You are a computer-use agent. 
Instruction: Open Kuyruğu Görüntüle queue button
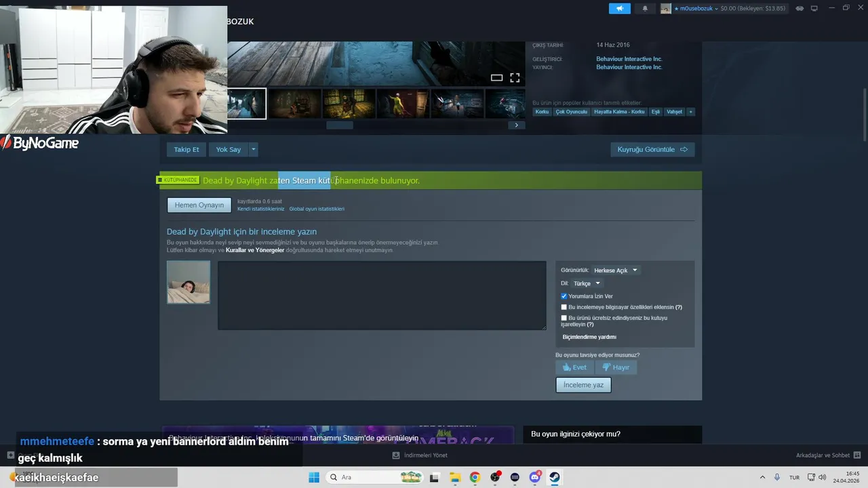[x=652, y=149]
